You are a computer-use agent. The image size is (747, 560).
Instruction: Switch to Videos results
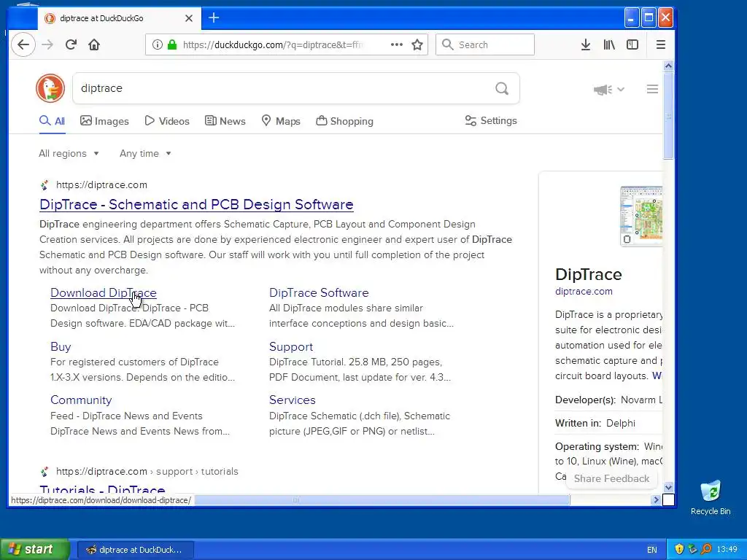(x=167, y=121)
